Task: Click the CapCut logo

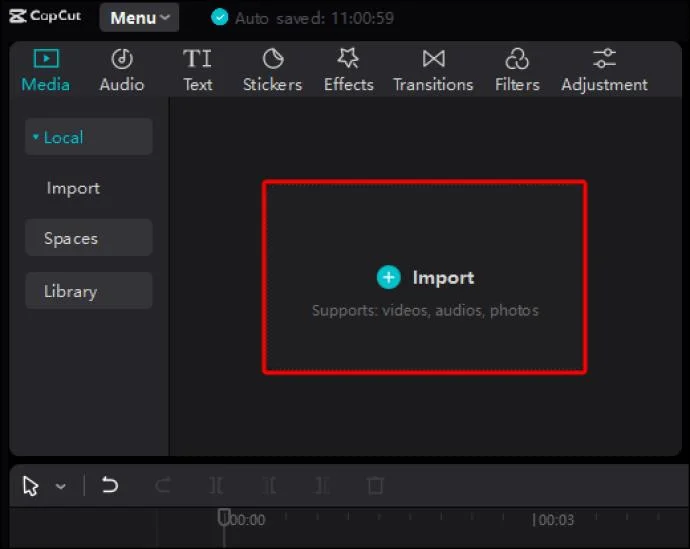Action: coord(45,16)
